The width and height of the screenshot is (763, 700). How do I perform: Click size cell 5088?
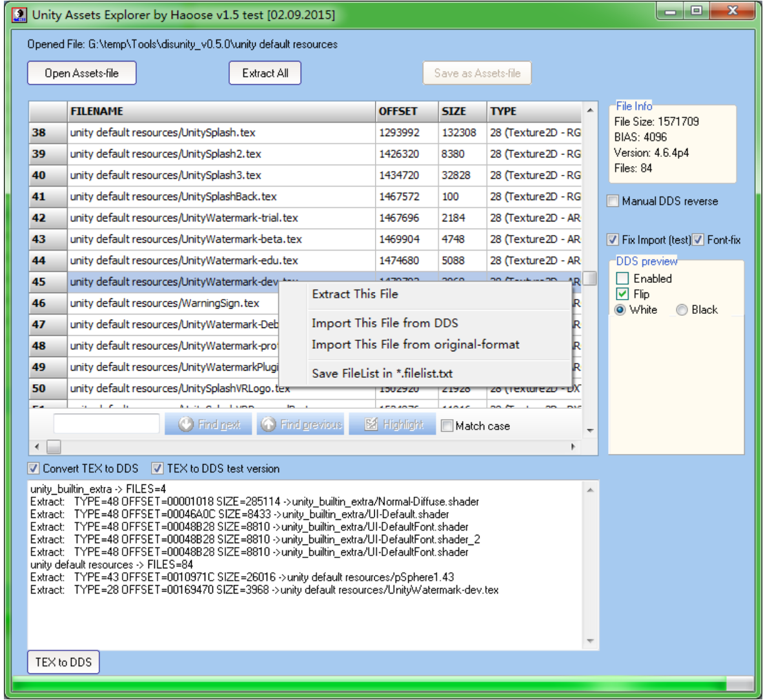click(x=462, y=260)
